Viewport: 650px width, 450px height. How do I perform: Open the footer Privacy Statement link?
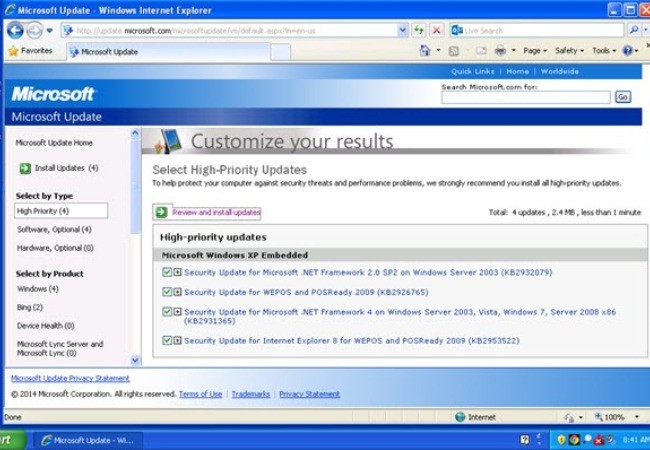(309, 394)
